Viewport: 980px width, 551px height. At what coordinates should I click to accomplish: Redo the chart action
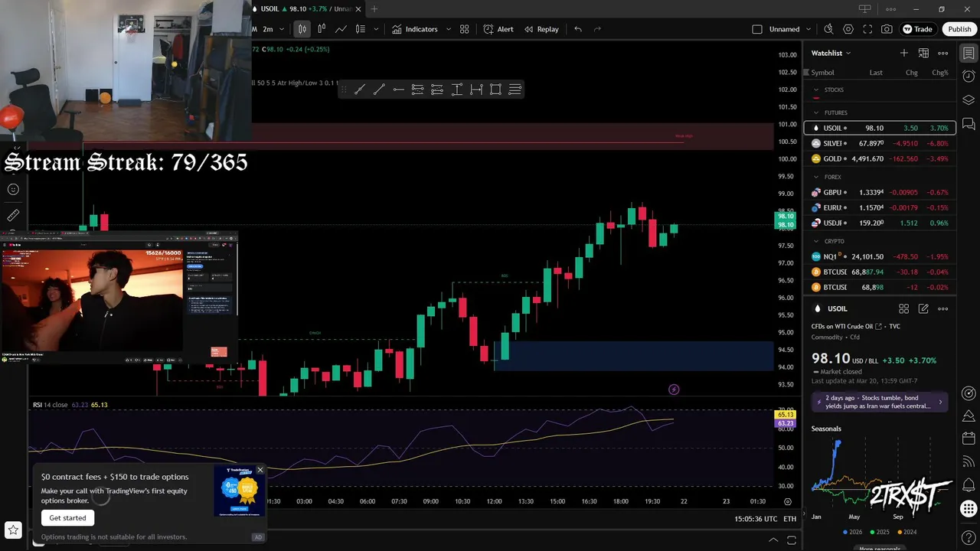597,29
